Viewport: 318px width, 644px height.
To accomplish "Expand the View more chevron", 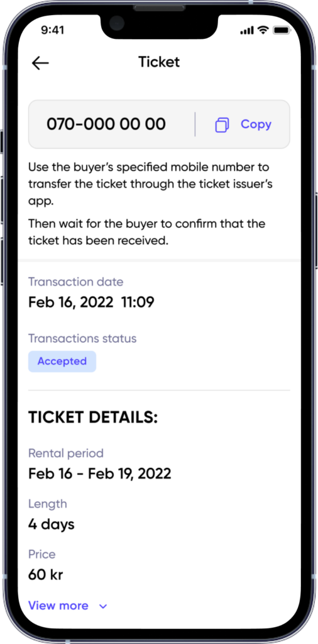I will pos(103,606).
